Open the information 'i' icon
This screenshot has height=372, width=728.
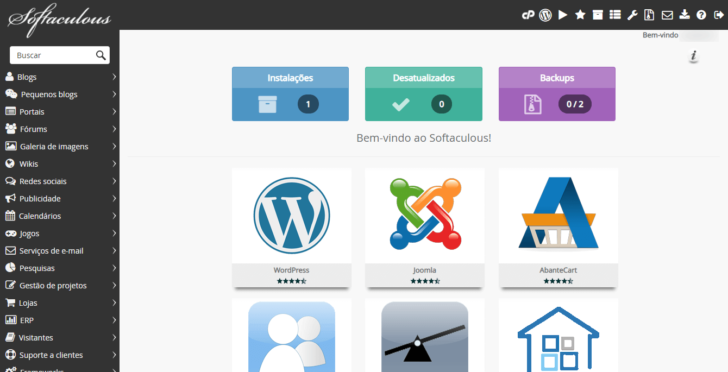click(694, 56)
